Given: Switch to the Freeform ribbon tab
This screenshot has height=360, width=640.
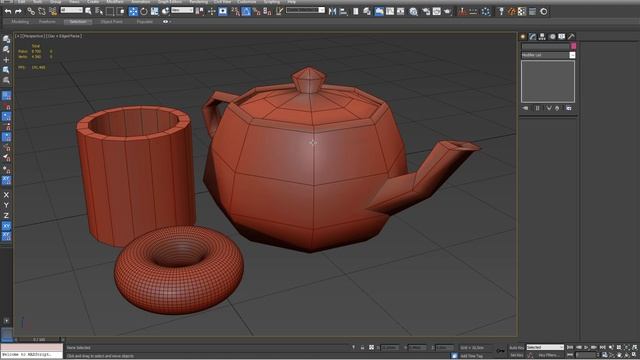Looking at the screenshot, I should tap(47, 22).
